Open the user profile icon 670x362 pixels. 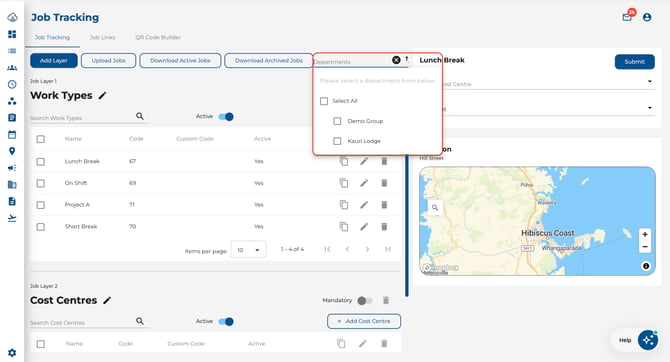[647, 17]
